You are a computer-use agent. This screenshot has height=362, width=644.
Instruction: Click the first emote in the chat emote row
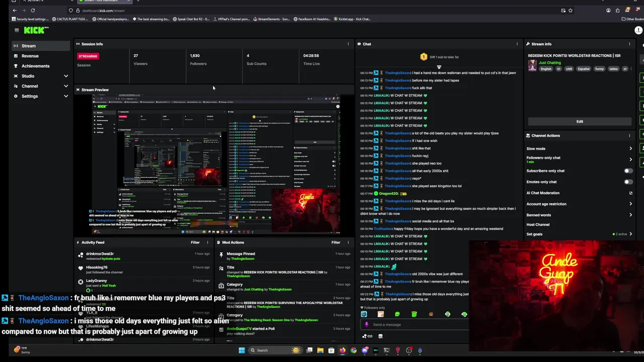(364, 314)
